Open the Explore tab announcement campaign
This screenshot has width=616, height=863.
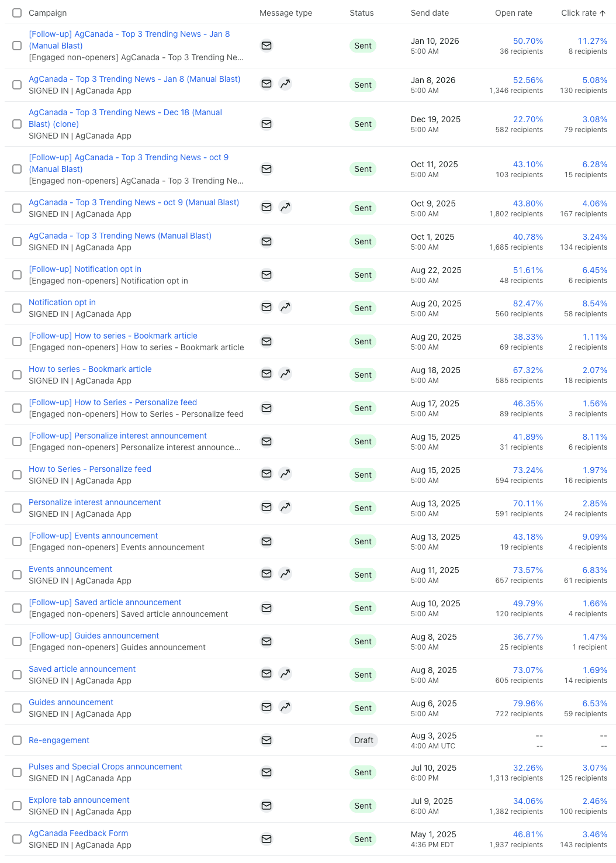click(x=79, y=800)
